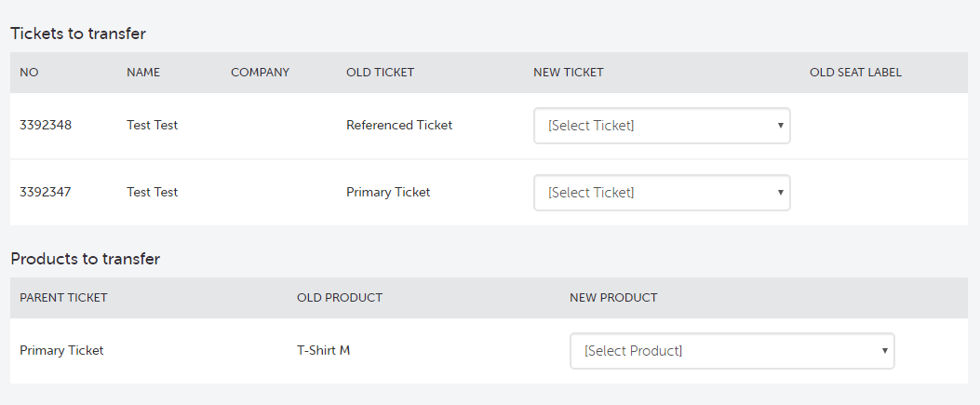Click Primary Ticket under Parent Ticket column

pyautogui.click(x=61, y=351)
